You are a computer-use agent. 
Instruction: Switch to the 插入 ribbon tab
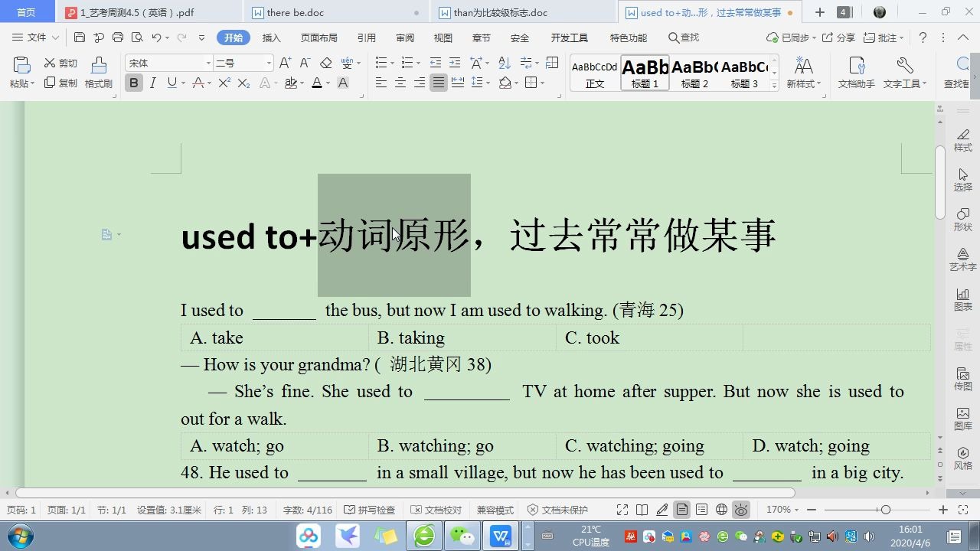click(x=271, y=37)
